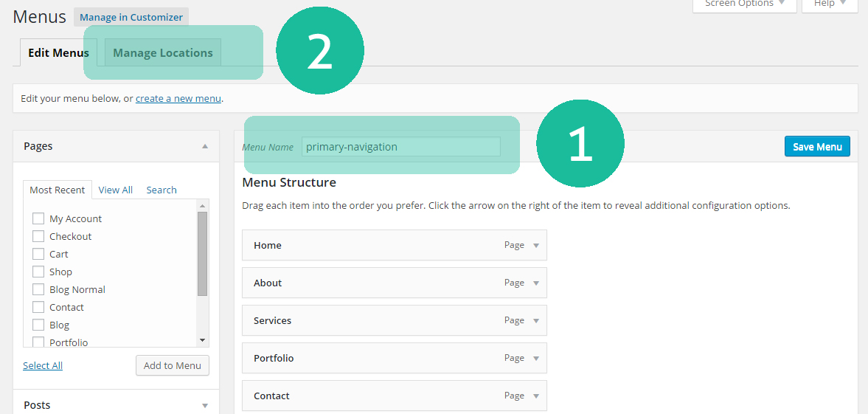Click the create a new menu link
Screen dimensions: 868x414
coord(178,98)
